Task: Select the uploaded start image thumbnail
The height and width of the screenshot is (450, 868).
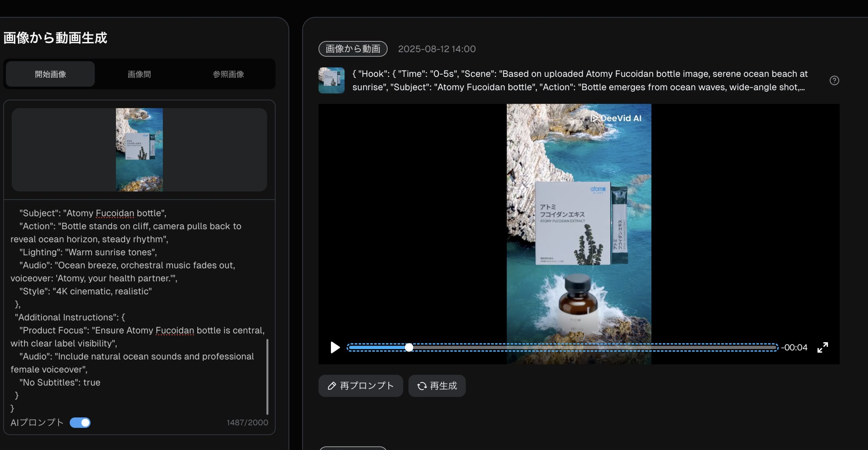Action: click(139, 150)
